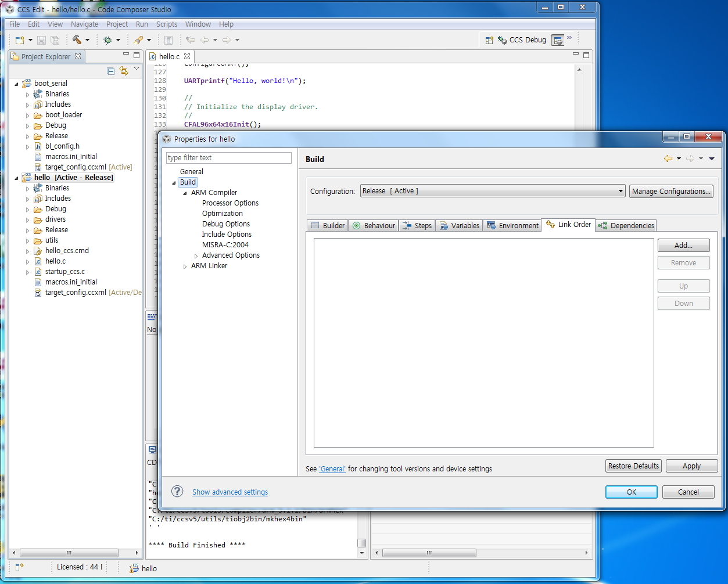Click the Open Perspective icon
Viewport: 728px width, 584px height.
(489, 40)
